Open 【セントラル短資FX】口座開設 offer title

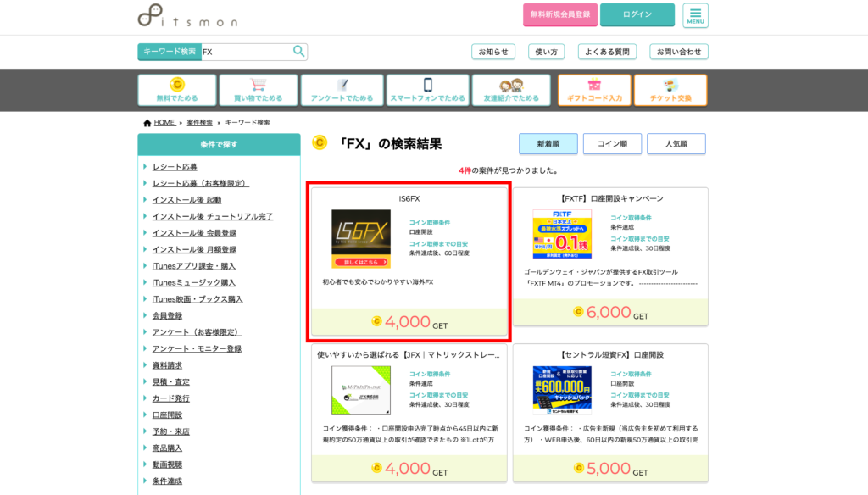pyautogui.click(x=610, y=355)
